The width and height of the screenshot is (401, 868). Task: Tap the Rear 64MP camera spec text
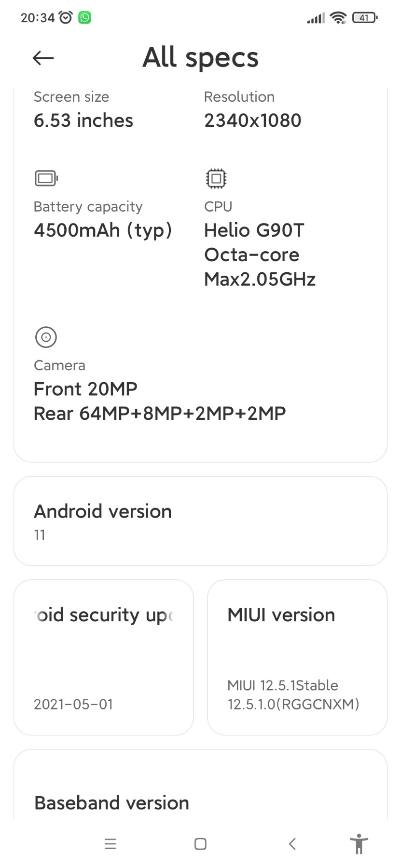click(160, 414)
